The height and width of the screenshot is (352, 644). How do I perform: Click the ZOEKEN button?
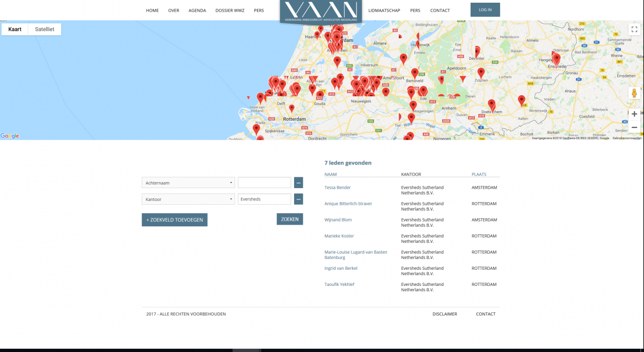tap(290, 219)
